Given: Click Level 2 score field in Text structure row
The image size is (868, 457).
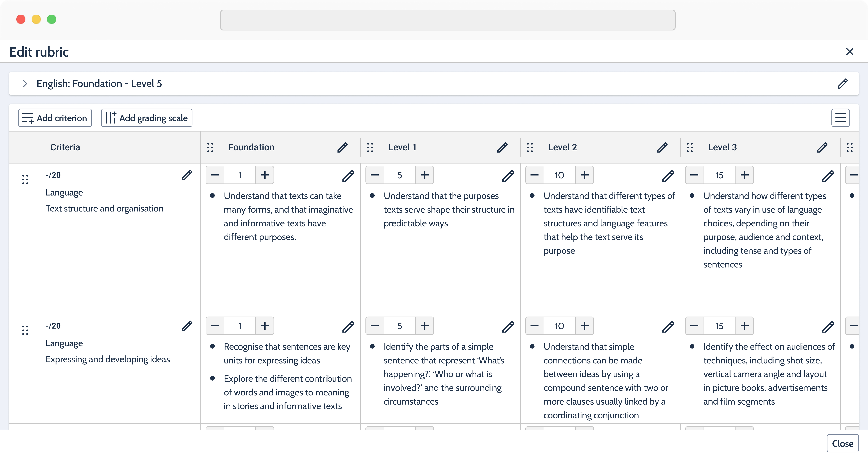Looking at the screenshot, I should [x=560, y=175].
